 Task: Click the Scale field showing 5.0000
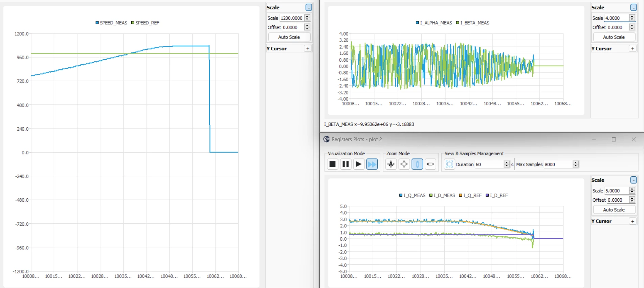click(617, 191)
